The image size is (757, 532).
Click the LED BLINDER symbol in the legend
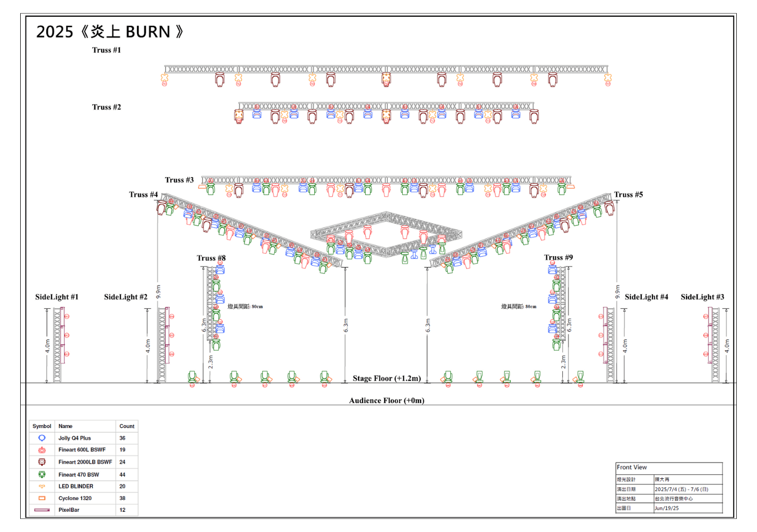click(42, 486)
